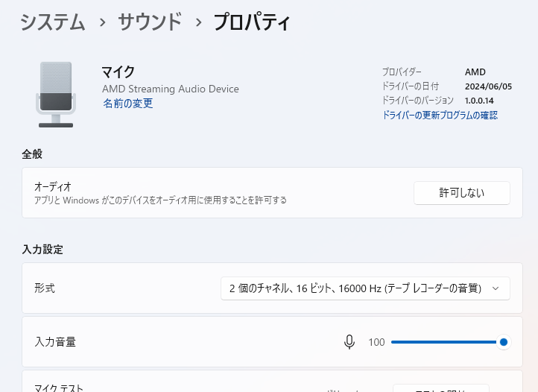Go back to システム in breadcrumb
Image resolution: width=538 pixels, height=392 pixels.
click(x=52, y=22)
